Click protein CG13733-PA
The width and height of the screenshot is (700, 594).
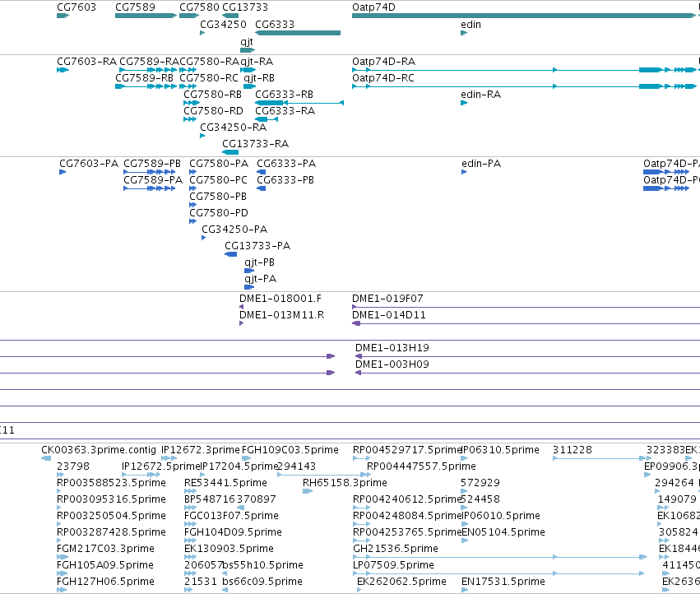(257, 246)
